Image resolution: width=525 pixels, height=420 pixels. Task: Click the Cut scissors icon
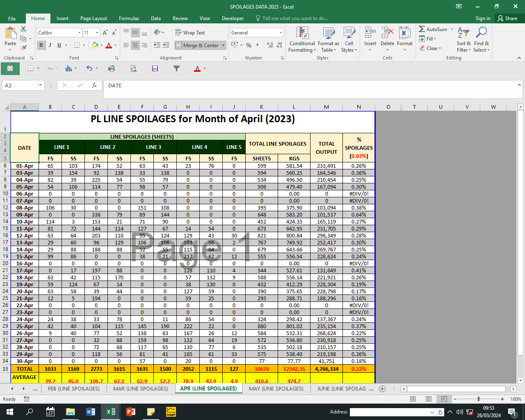(23, 30)
